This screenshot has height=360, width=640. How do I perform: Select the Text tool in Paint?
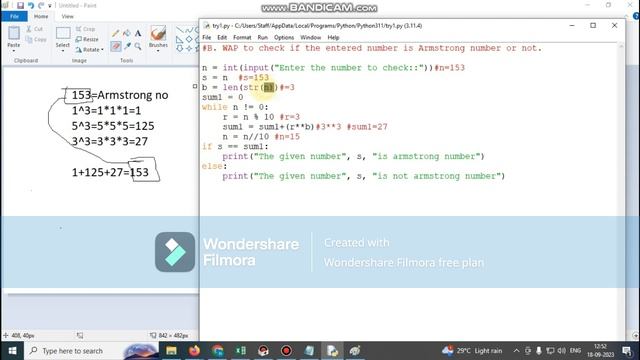click(138, 33)
